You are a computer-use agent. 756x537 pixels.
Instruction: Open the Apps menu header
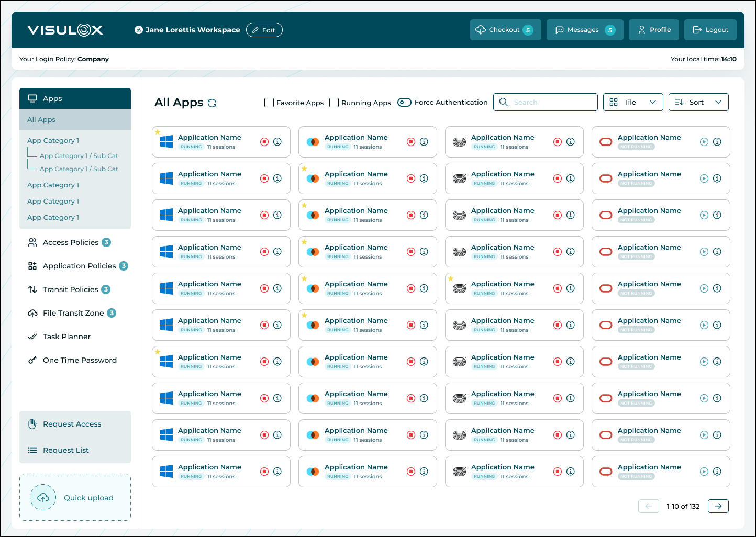(x=52, y=98)
